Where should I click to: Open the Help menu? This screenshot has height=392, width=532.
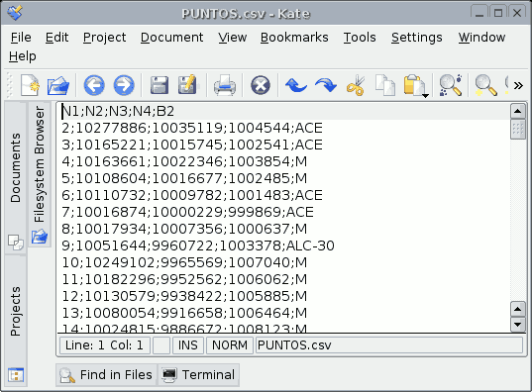point(23,56)
